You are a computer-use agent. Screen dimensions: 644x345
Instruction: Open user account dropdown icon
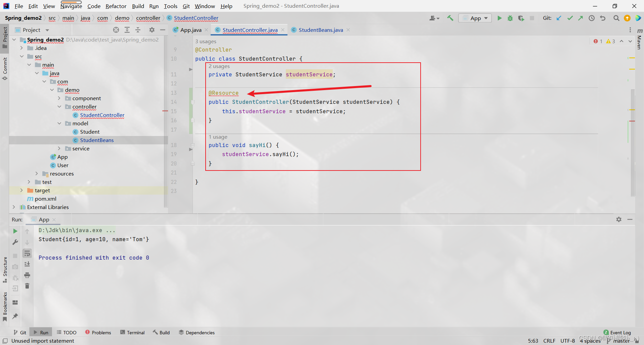coord(434,18)
